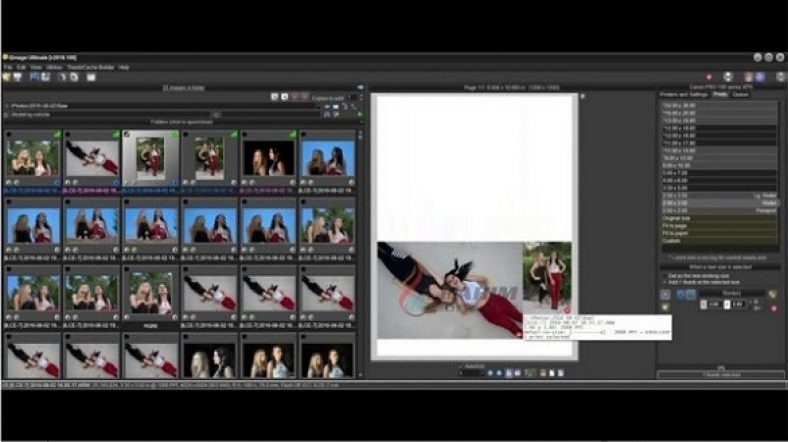Select Fit to paper in the size list
Image resolution: width=788 pixels, height=442 pixels.
click(x=719, y=234)
